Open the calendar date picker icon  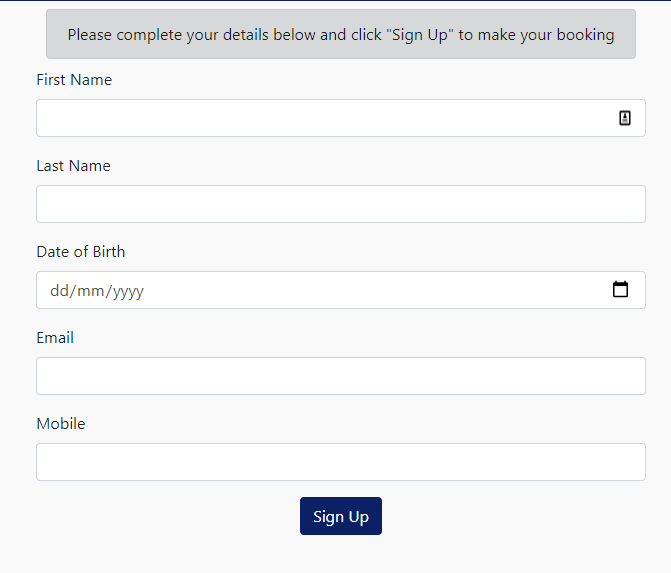point(620,290)
